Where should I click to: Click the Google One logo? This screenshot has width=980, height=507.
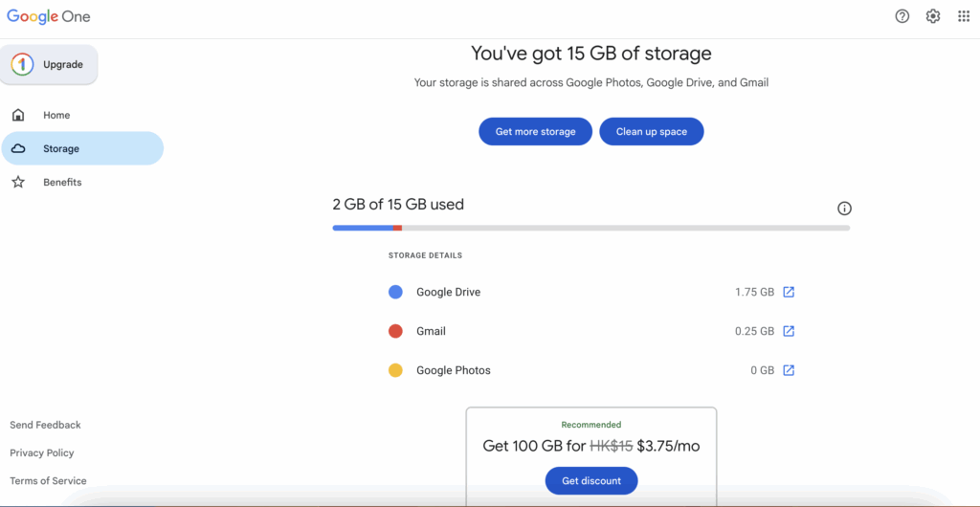[x=49, y=16]
